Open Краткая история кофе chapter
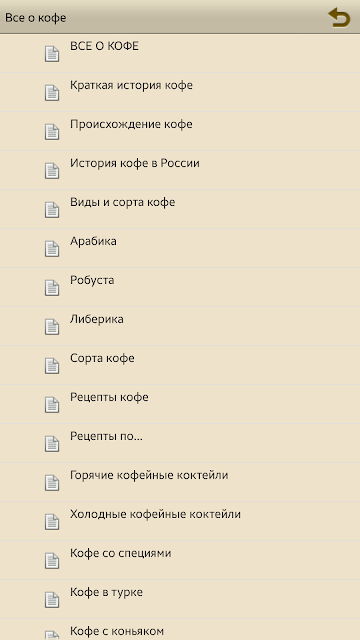Viewport: 360px width, 640px height. (180, 93)
